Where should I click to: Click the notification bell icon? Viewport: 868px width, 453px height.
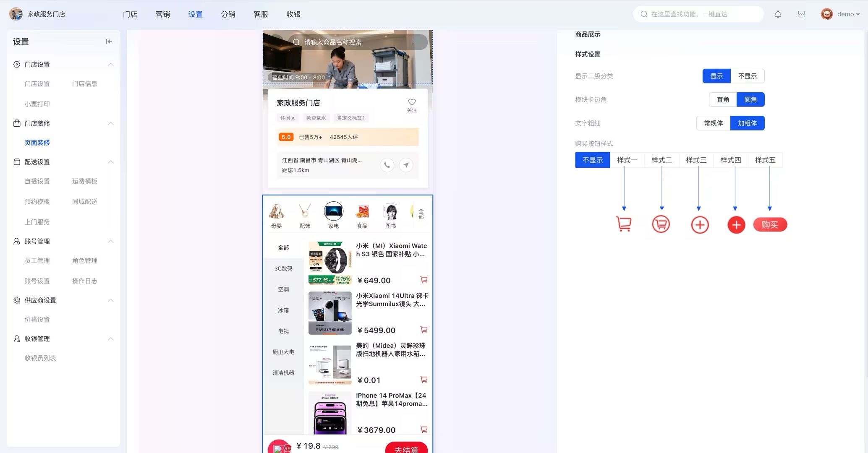778,14
